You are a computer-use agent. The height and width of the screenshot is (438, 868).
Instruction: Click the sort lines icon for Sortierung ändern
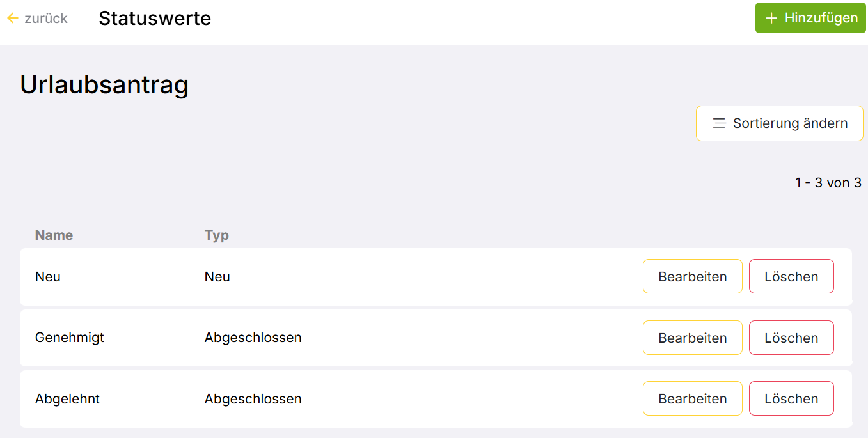point(720,123)
